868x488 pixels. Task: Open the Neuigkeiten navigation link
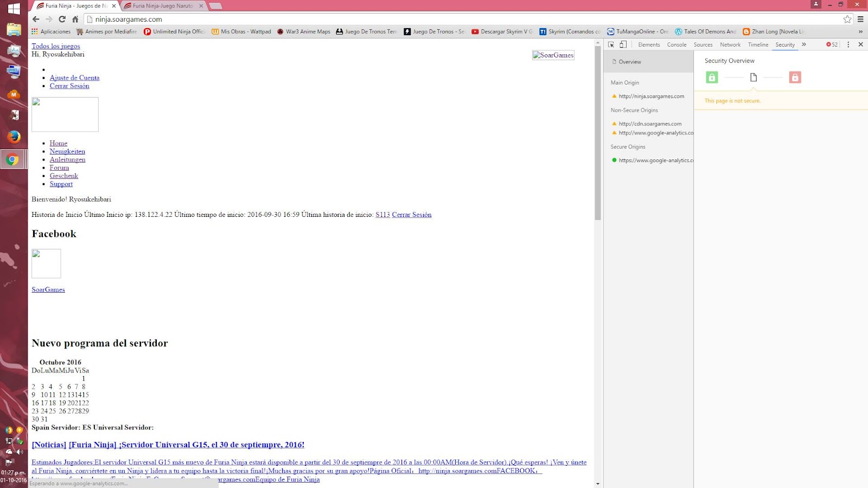(x=67, y=151)
